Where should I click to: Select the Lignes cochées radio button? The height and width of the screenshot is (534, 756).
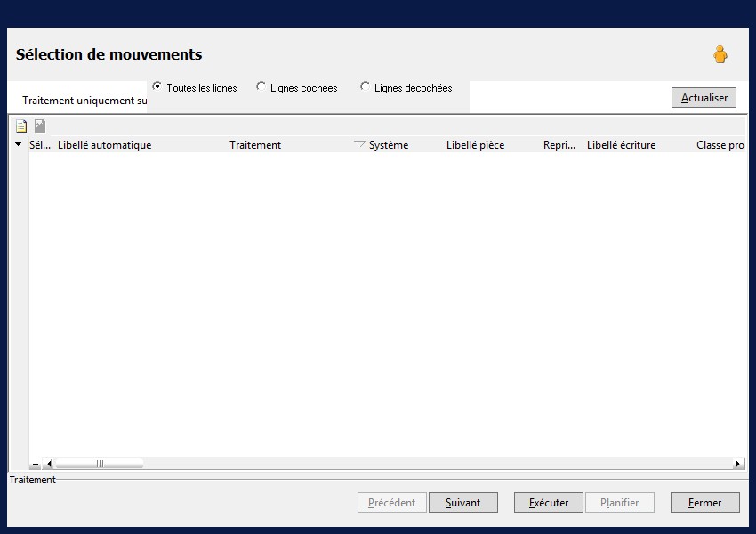tap(261, 86)
